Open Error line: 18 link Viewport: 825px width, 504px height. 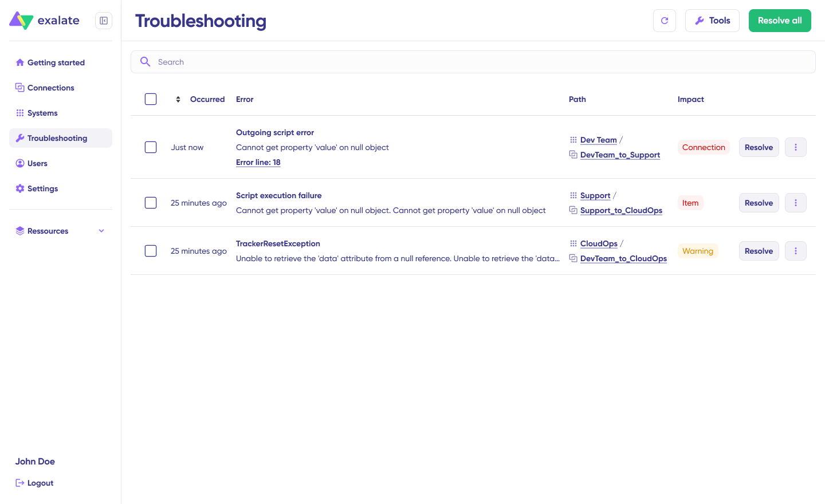258,162
